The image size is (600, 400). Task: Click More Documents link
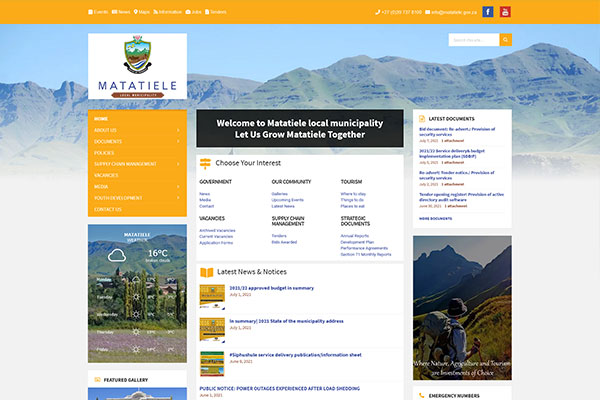pyautogui.click(x=435, y=217)
